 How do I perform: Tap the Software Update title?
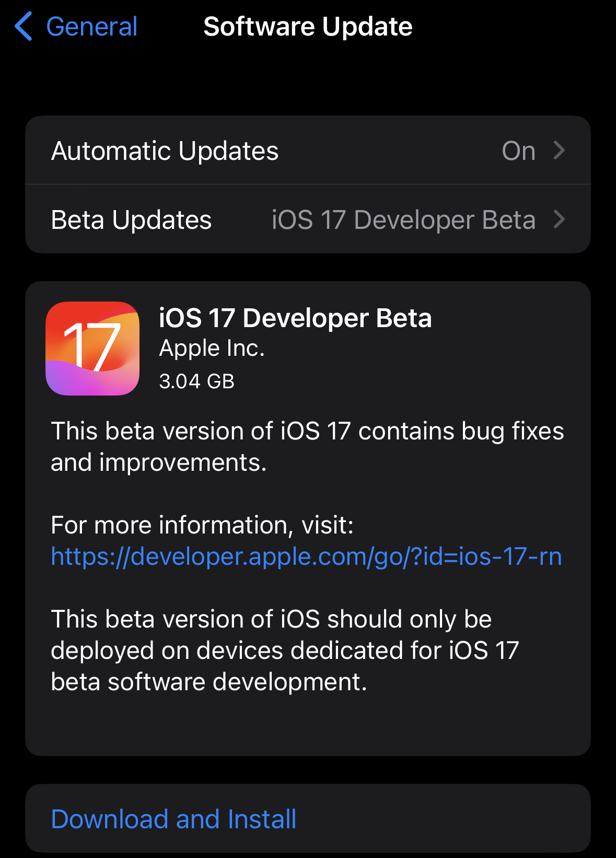[308, 27]
